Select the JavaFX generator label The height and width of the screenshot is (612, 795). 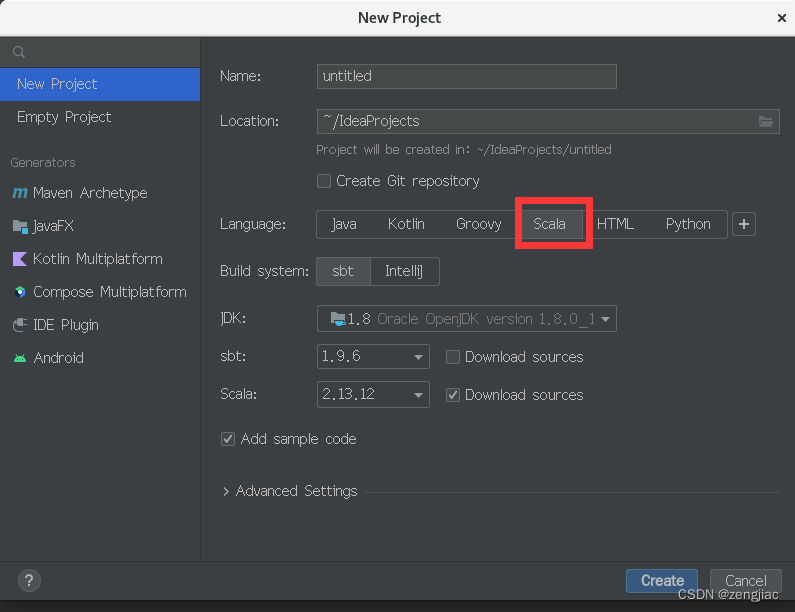pos(53,226)
